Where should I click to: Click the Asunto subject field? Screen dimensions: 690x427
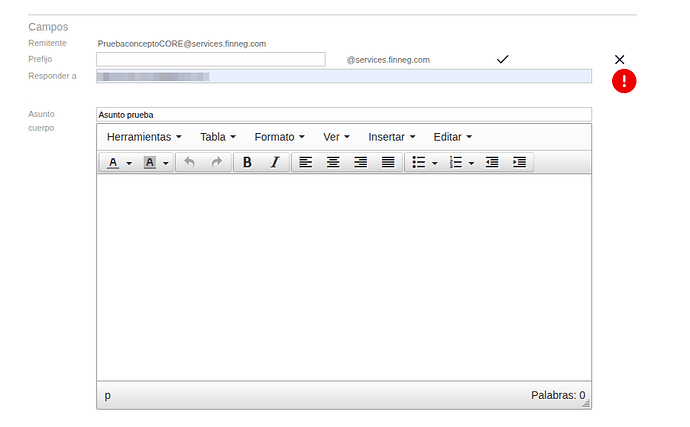(343, 114)
